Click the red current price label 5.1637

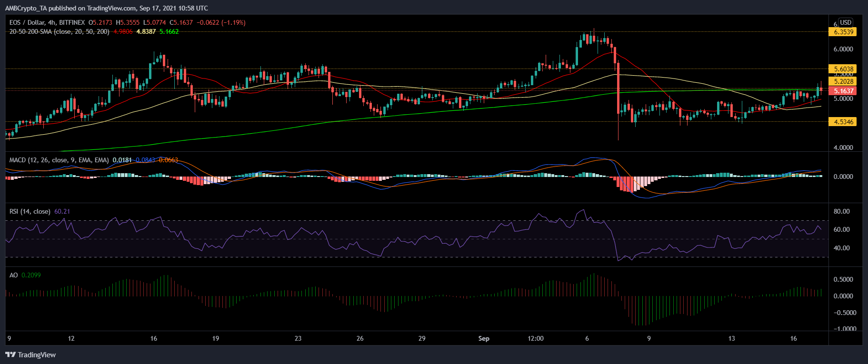pos(842,91)
